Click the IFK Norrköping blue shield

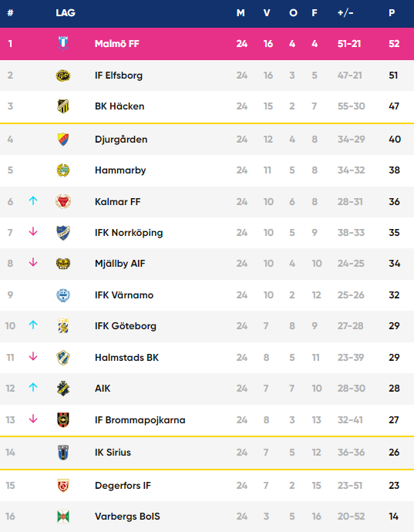pos(63,233)
